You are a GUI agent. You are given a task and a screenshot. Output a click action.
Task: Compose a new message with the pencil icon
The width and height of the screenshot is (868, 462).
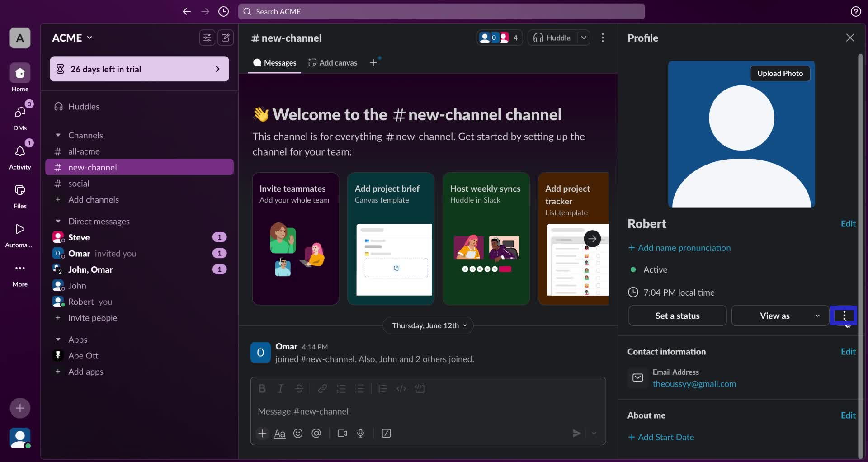pyautogui.click(x=226, y=38)
